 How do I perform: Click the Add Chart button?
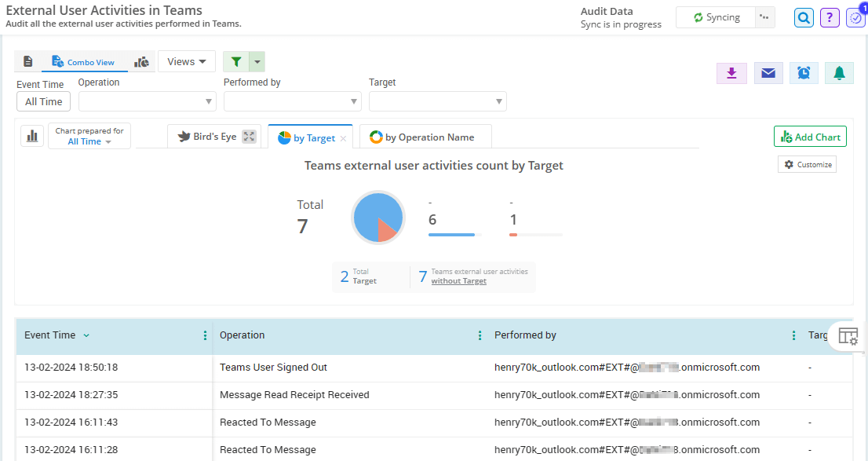pyautogui.click(x=811, y=137)
